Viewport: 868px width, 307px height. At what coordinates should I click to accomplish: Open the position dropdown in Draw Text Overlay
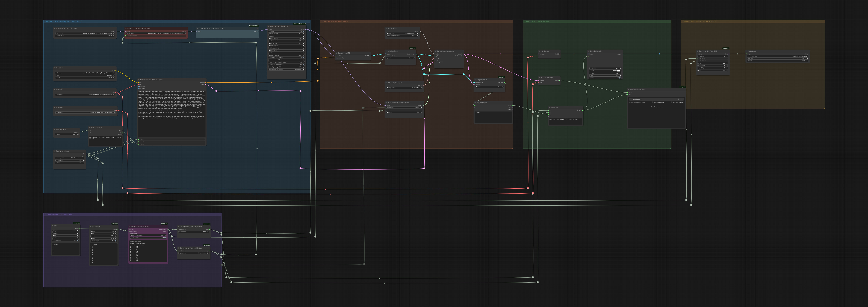(x=605, y=73)
